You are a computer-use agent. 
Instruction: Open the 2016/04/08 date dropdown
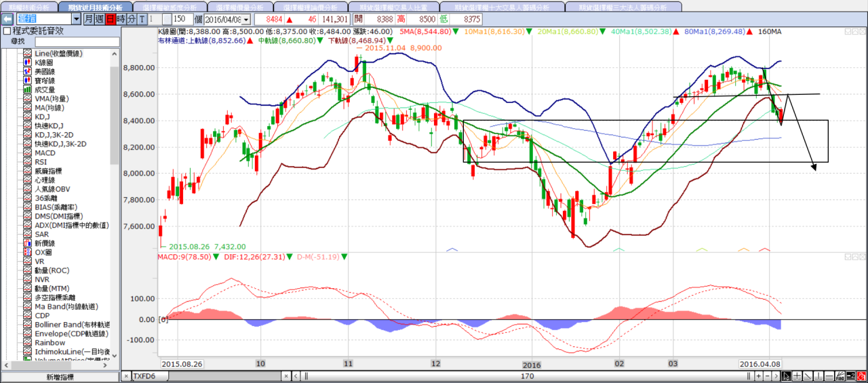pyautogui.click(x=245, y=20)
